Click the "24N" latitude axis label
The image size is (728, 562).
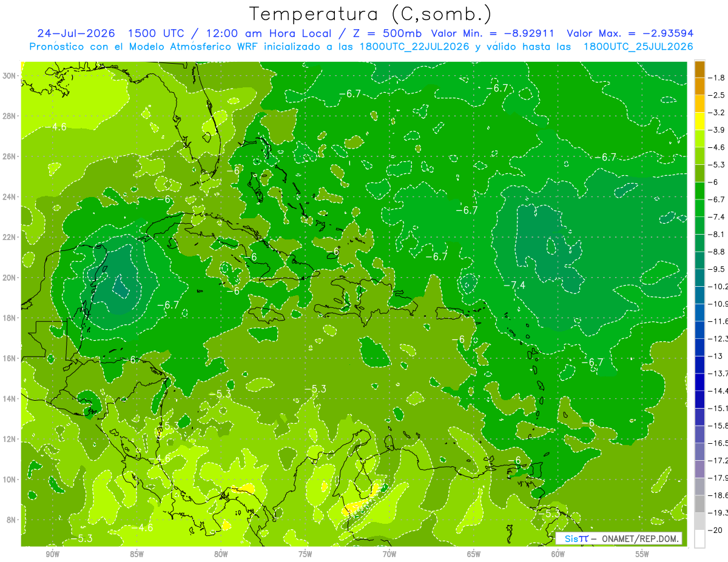coord(10,196)
